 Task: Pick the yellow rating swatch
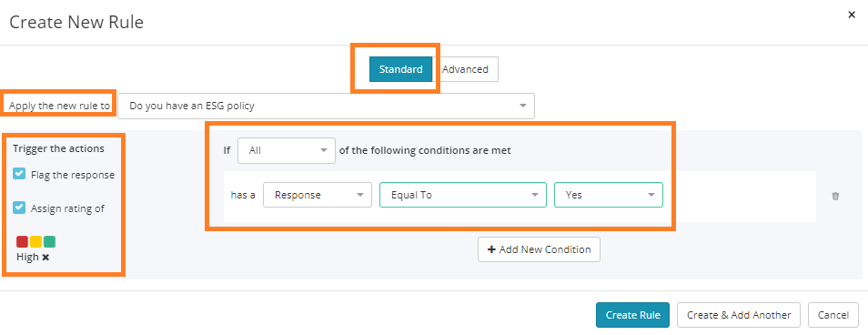pos(36,241)
